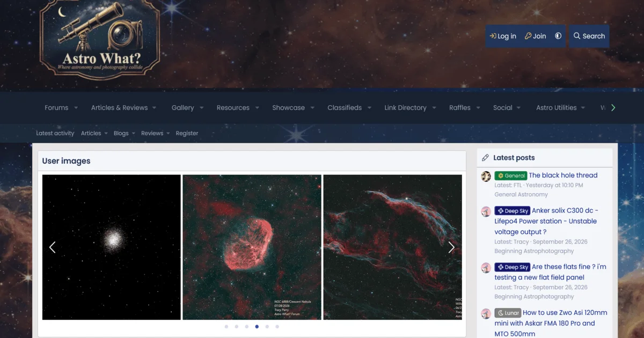
Task: Open the Crescent Nebula image thumbnail
Action: (x=252, y=247)
